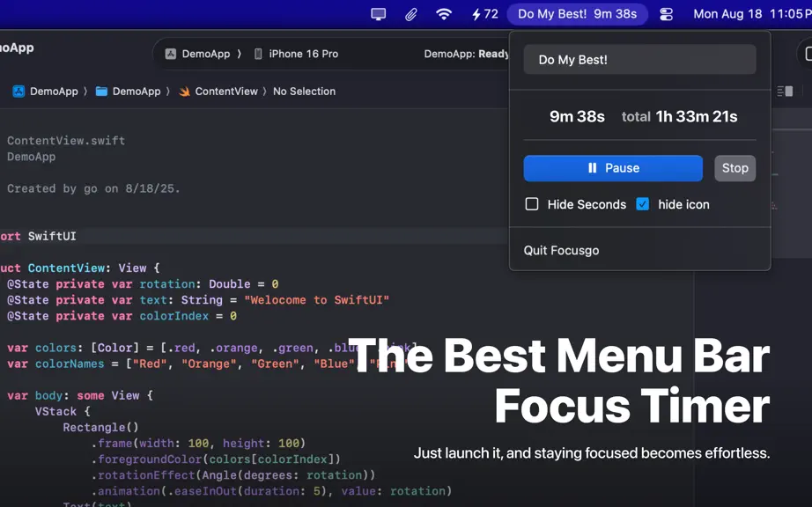Open the ContentView file breadcrumb

click(226, 92)
